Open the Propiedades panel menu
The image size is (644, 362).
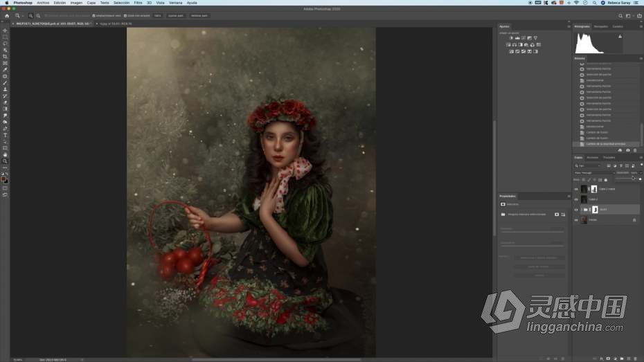[x=569, y=196]
